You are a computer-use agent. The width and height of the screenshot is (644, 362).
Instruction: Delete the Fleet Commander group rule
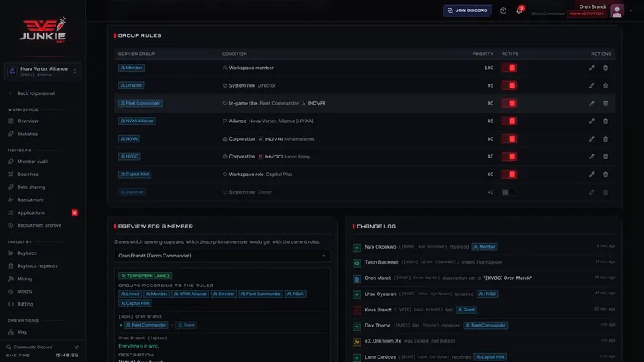tap(605, 104)
